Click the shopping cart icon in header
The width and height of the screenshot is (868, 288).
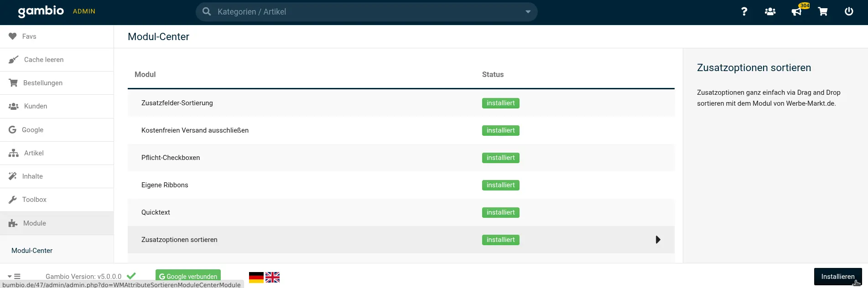(x=823, y=11)
